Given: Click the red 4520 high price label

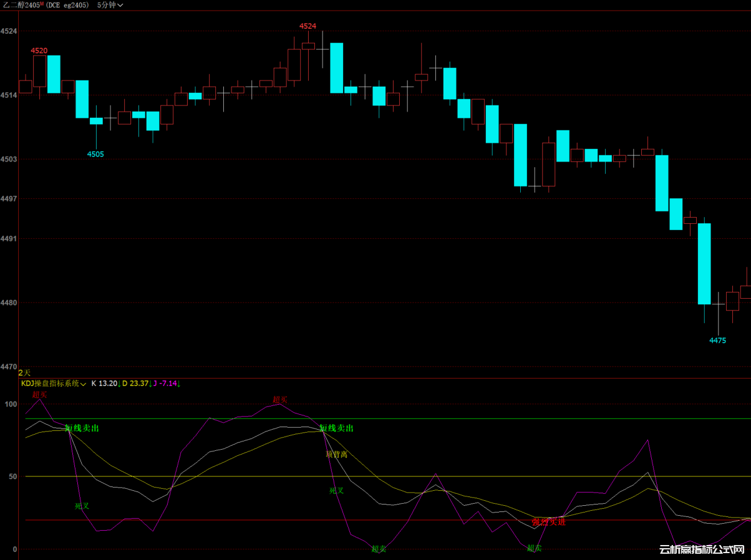Looking at the screenshot, I should coord(39,51).
